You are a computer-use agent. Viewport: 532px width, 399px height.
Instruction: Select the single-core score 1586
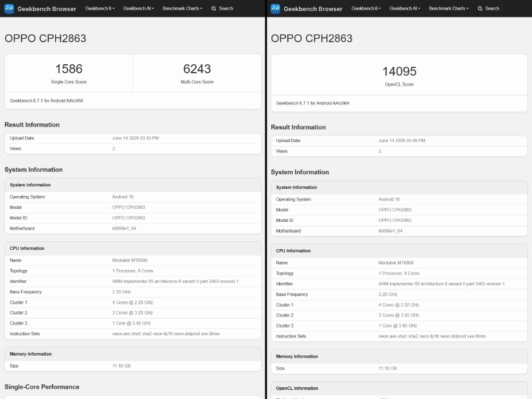[x=69, y=69]
